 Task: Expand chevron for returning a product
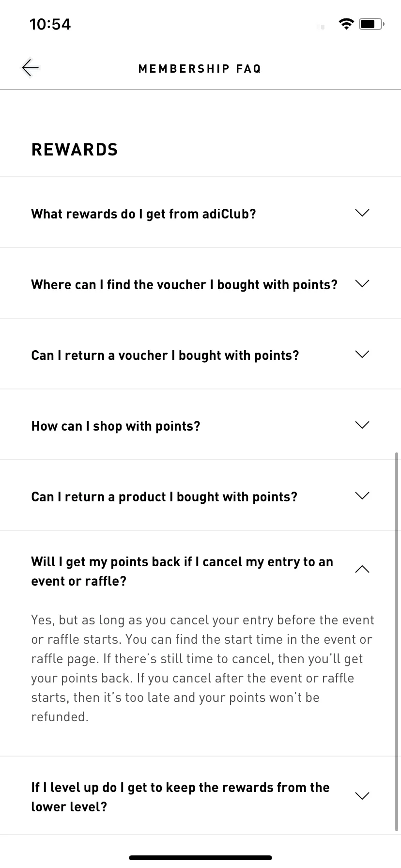[362, 496]
